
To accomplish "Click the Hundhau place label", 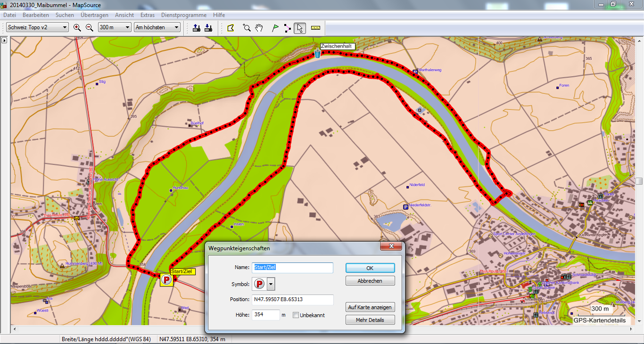I will 181,188.
